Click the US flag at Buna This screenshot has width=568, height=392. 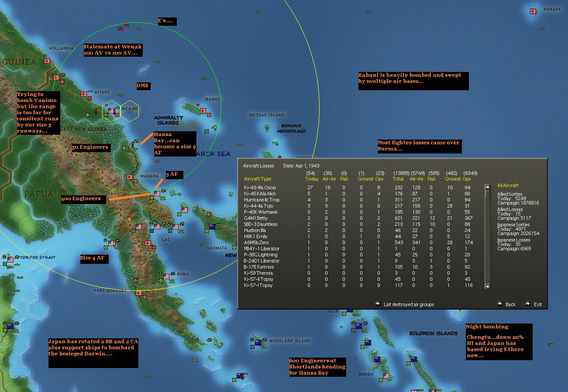pyautogui.click(x=166, y=276)
